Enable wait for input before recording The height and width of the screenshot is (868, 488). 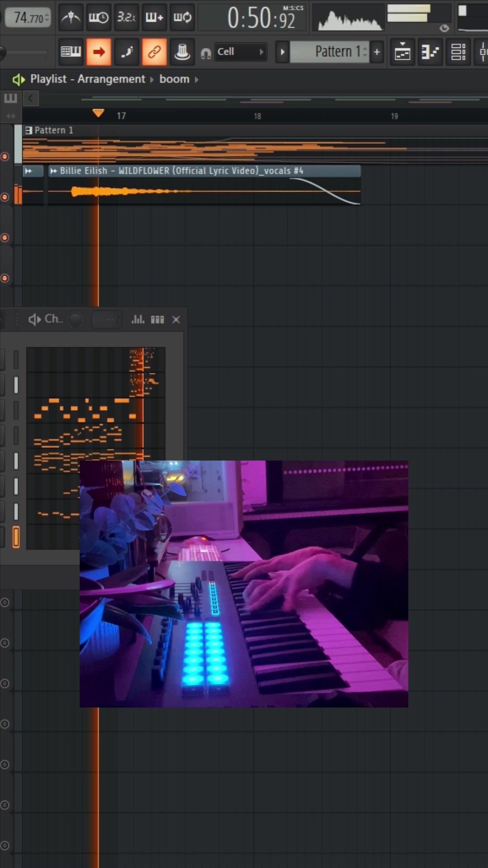(99, 17)
